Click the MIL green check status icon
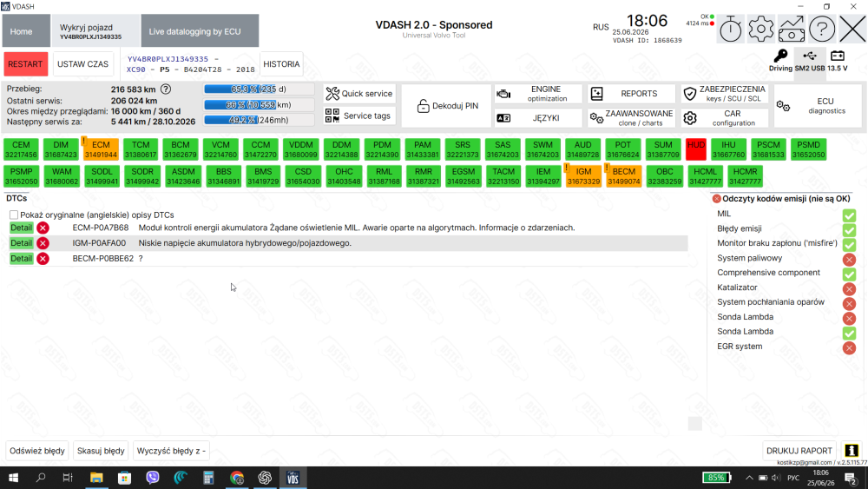This screenshot has height=489, width=868. click(x=849, y=215)
